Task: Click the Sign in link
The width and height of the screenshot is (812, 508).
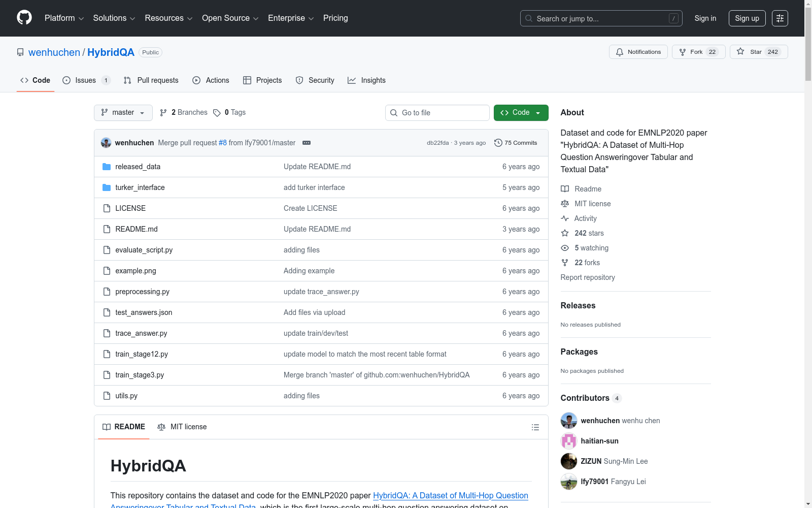Action: [x=705, y=18]
